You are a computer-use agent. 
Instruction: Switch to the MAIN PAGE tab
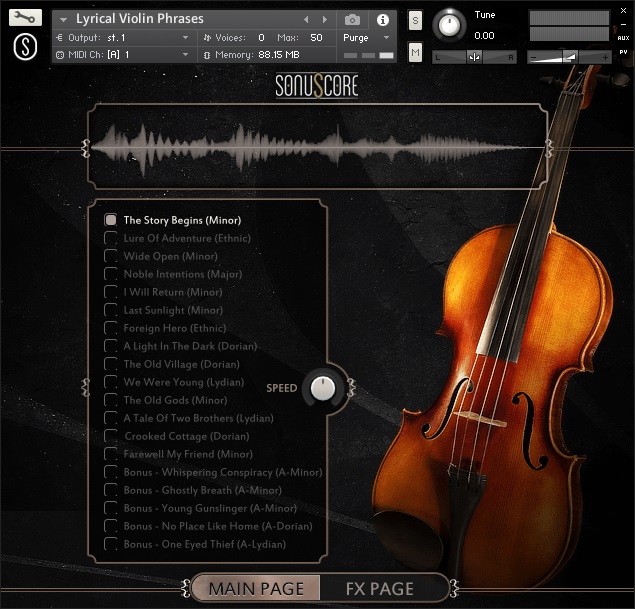click(256, 588)
